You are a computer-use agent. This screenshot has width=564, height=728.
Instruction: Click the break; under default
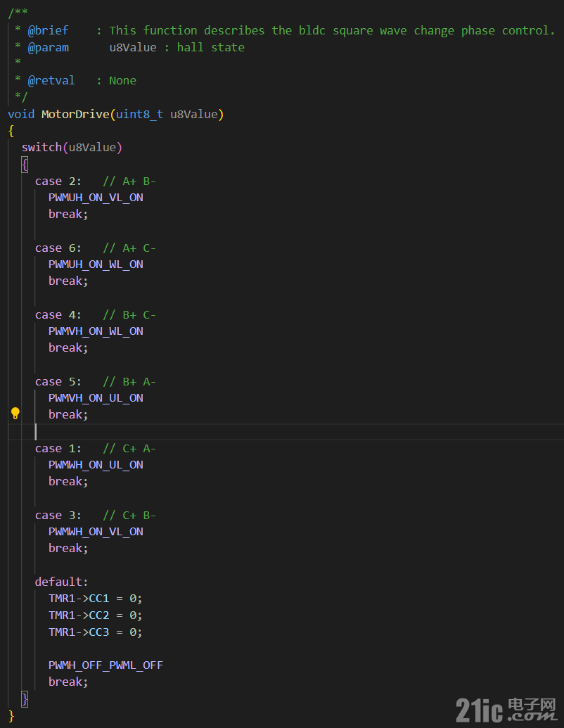pos(68,682)
